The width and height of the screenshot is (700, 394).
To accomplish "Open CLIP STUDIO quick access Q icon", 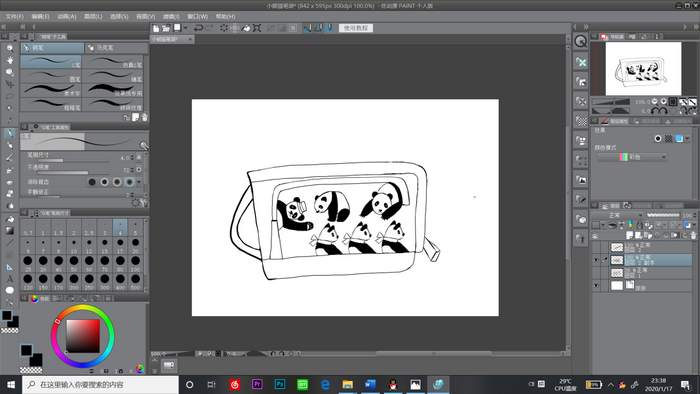I will click(580, 41).
